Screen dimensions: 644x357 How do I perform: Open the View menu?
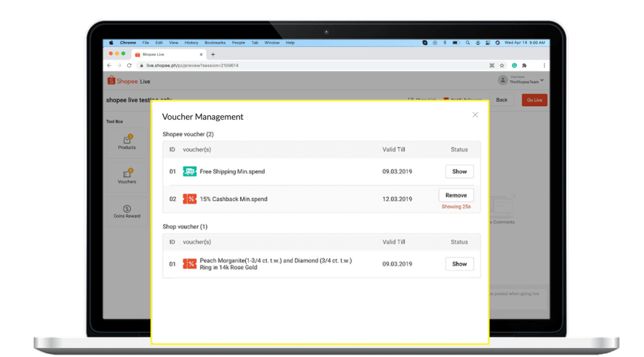[174, 43]
